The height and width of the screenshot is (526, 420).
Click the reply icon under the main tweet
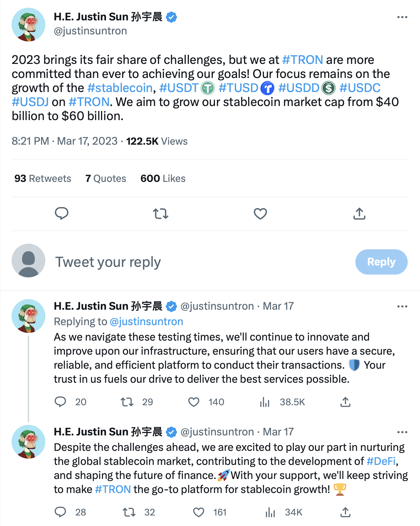(61, 213)
